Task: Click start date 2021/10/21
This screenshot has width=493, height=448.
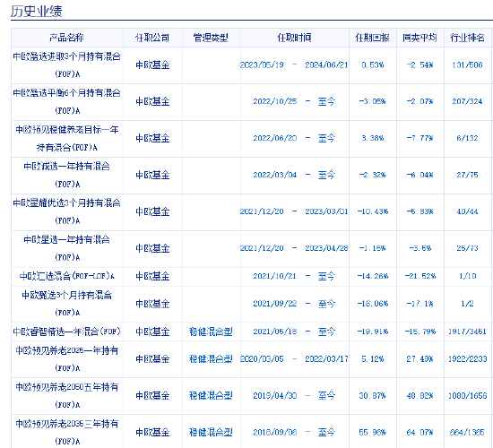Action: pos(275,276)
